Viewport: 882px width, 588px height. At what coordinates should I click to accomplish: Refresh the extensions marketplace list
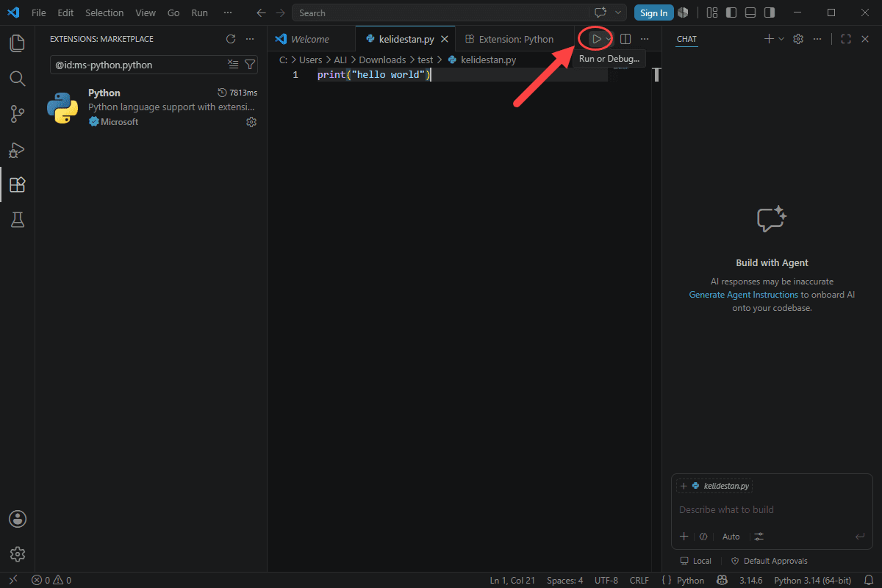[231, 39]
